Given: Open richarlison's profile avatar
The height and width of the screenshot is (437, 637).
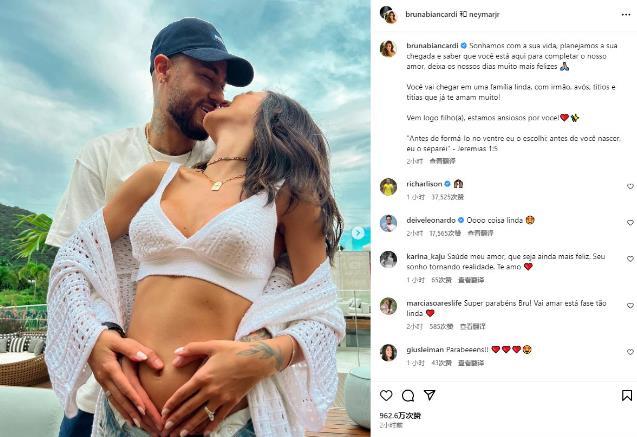Looking at the screenshot, I should pyautogui.click(x=388, y=187).
